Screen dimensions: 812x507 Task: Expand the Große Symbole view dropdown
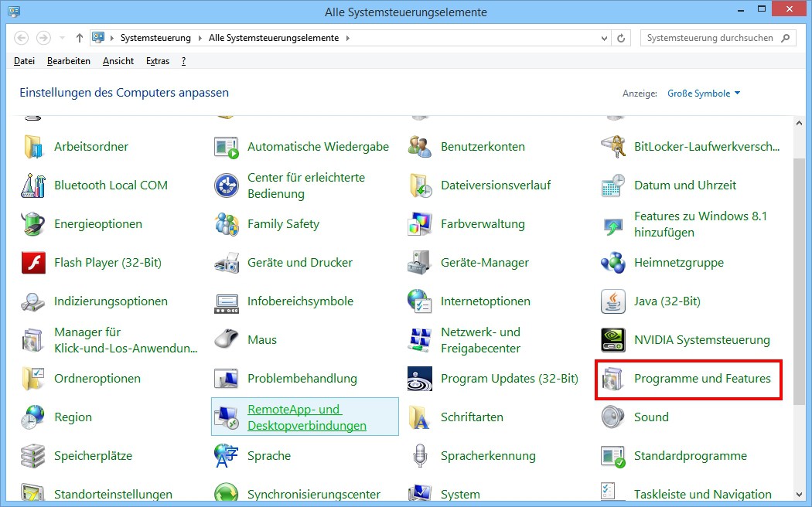pyautogui.click(x=703, y=94)
